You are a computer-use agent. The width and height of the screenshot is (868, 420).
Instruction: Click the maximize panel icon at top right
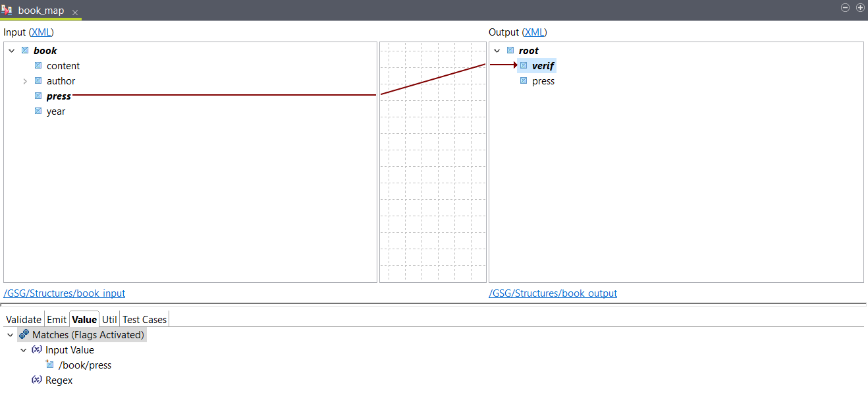point(859,8)
